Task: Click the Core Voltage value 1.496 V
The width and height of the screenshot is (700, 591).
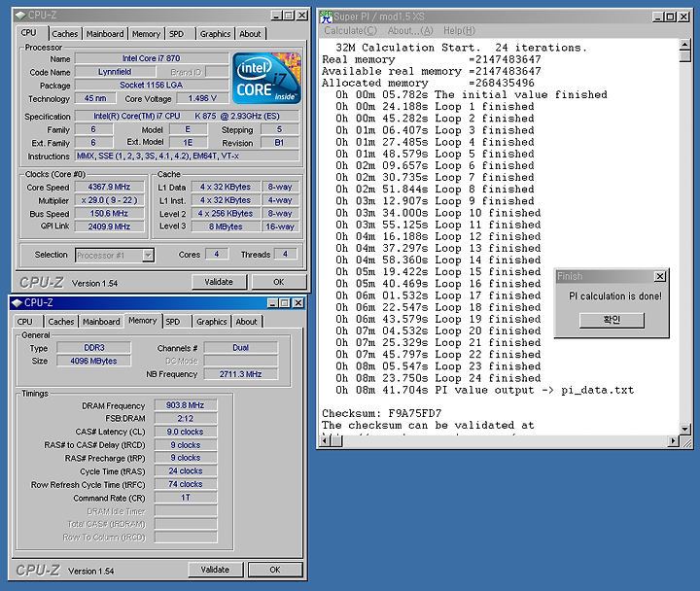Action: 202,98
